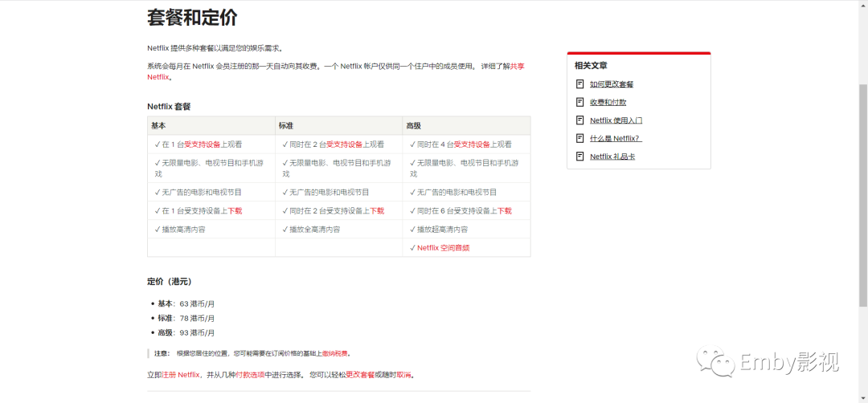The image size is (868, 403).
Task: Click document icon beside 什么是 Netflix?
Action: (x=579, y=138)
